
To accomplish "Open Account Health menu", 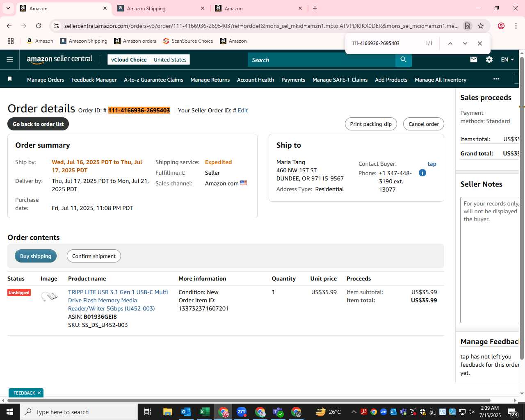I will coord(256,80).
